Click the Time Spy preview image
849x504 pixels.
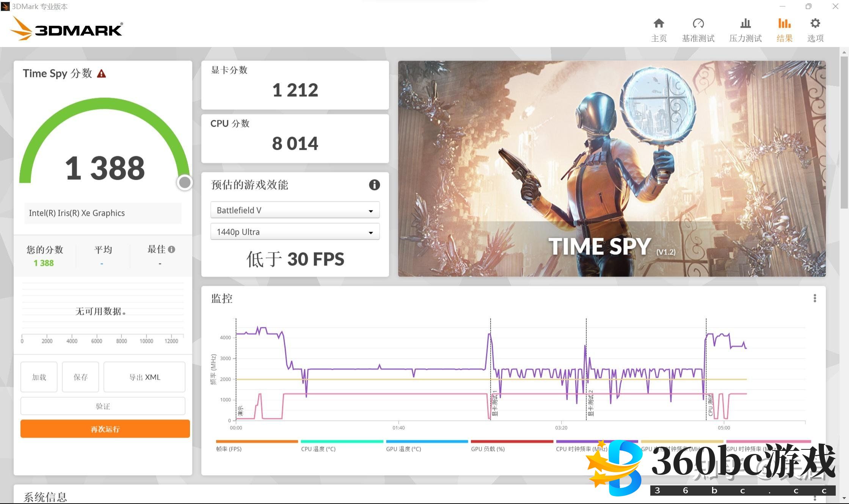click(x=611, y=168)
